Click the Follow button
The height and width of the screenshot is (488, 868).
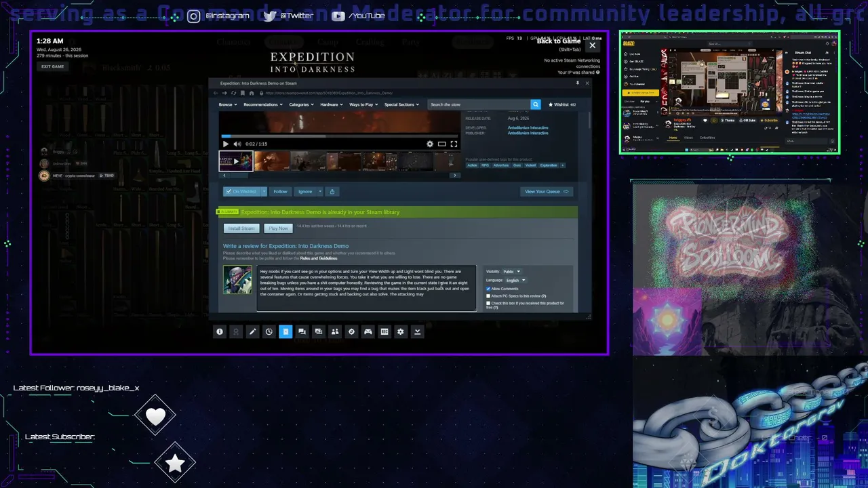(x=280, y=191)
